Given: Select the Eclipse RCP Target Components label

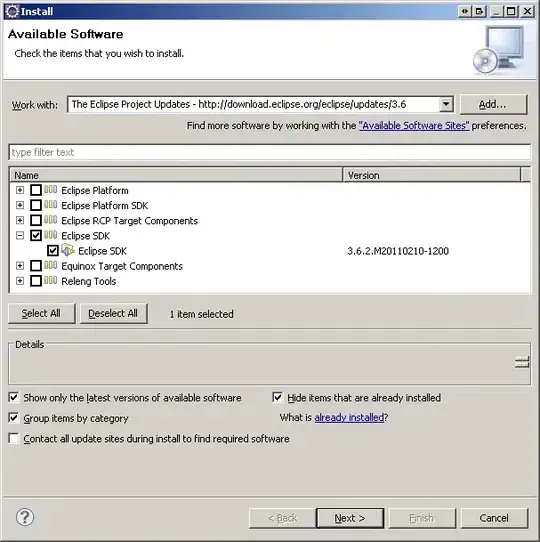Looking at the screenshot, I should point(130,221).
